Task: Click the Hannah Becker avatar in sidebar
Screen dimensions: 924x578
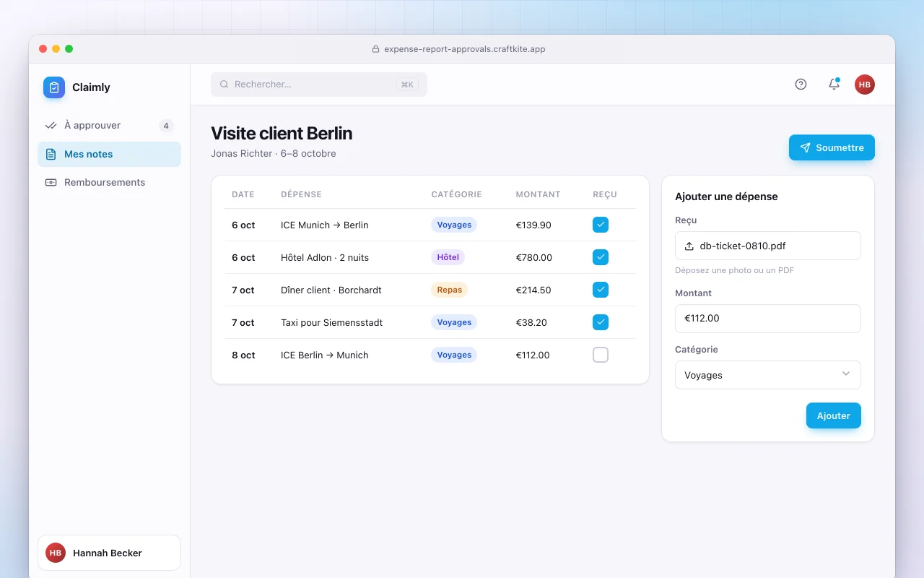Action: 56,553
